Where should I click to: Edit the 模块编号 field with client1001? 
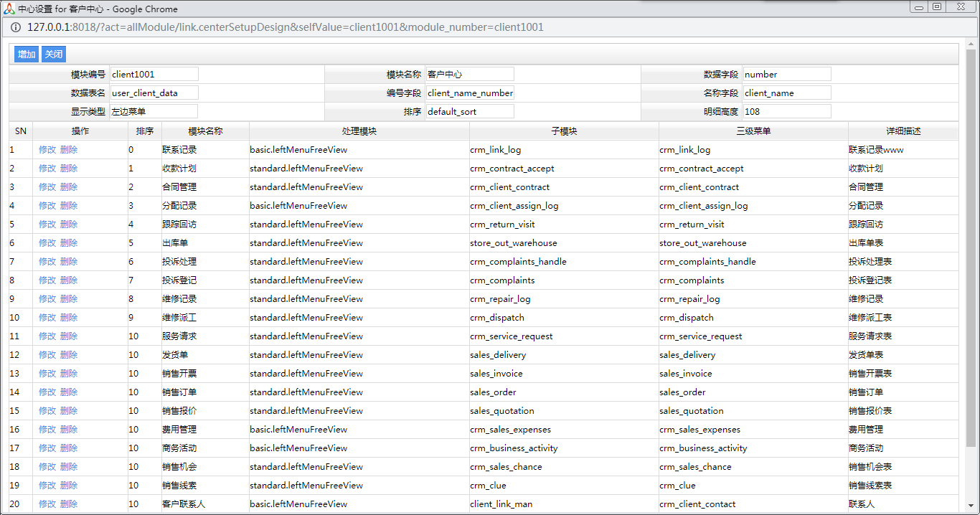coord(154,74)
